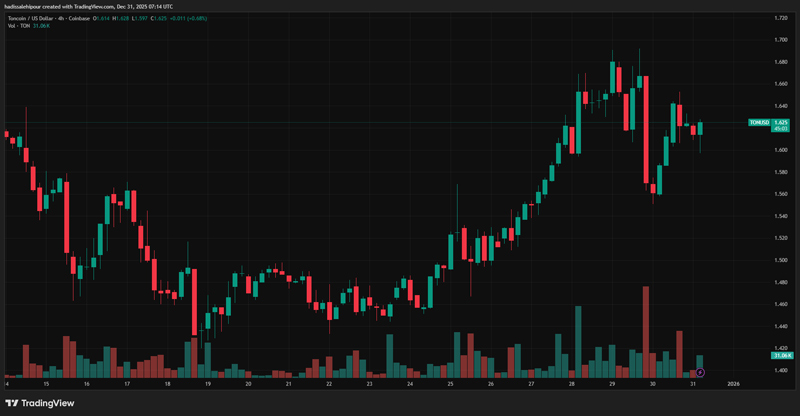Click the 2026 label on the time axis
This screenshot has width=800, height=416.
tap(733, 383)
